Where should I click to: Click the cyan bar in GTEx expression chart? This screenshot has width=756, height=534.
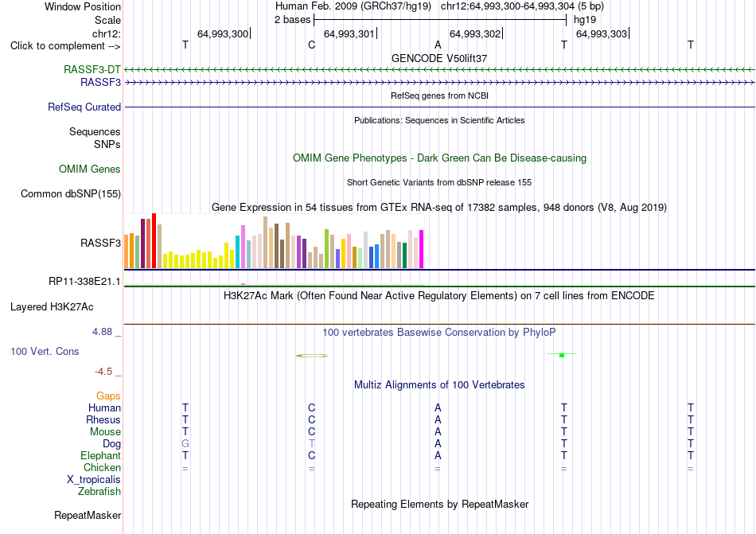click(237, 251)
